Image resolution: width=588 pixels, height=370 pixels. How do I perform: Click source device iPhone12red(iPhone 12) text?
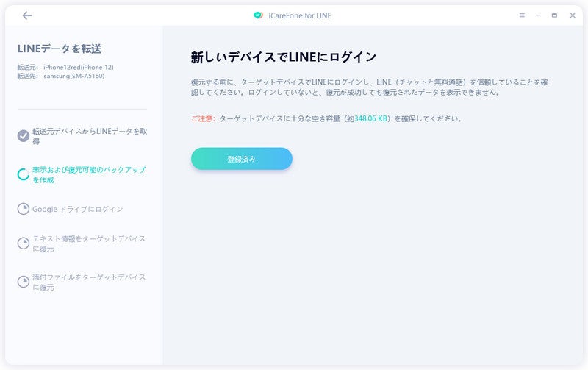79,67
